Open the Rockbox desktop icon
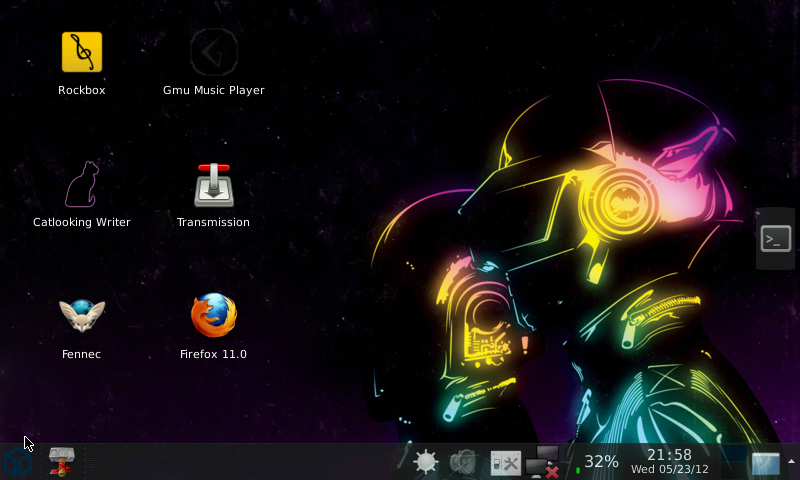The image size is (800, 480). (x=82, y=52)
